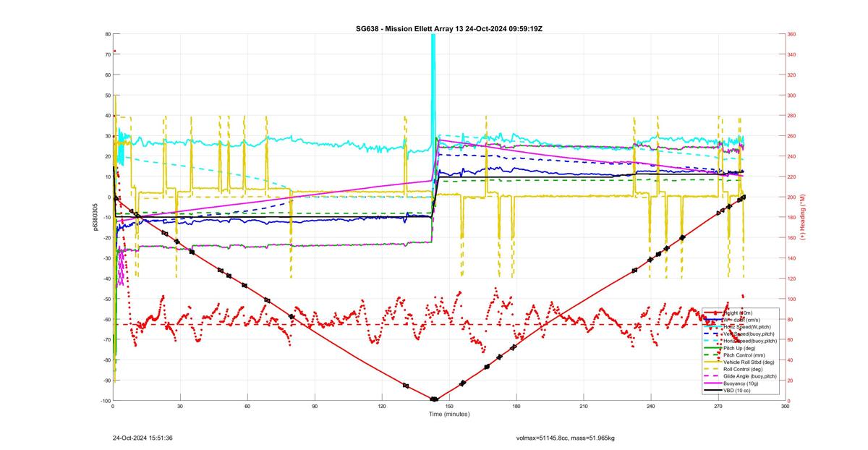Click x-axis tick label 240
This screenshot has width=868, height=450.
(651, 407)
